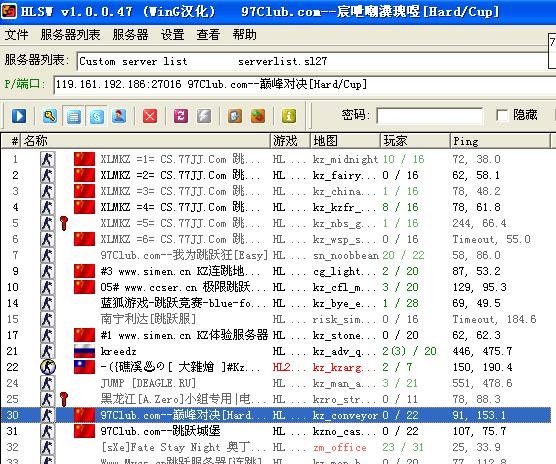Click ping value 'Timeout, 184.6'

point(494,319)
